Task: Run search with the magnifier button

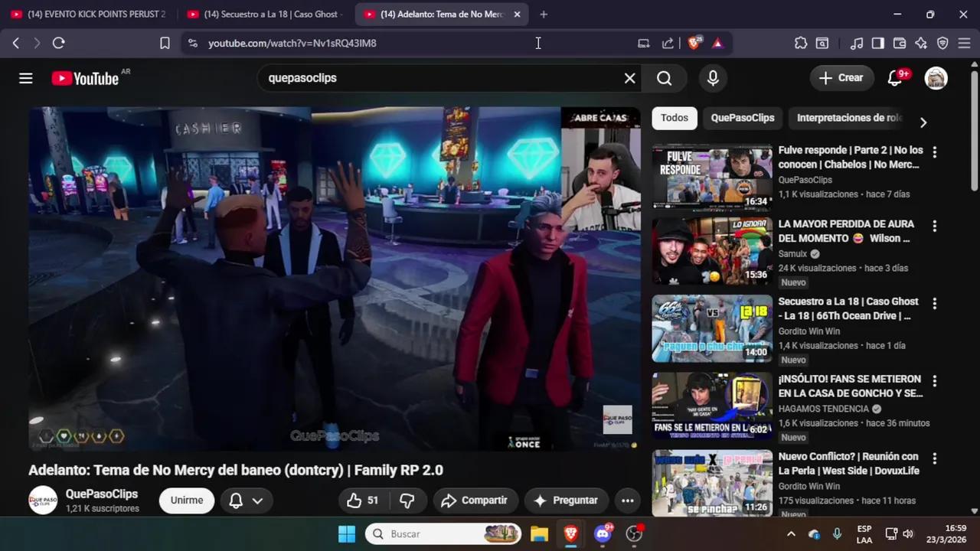Action: point(664,78)
